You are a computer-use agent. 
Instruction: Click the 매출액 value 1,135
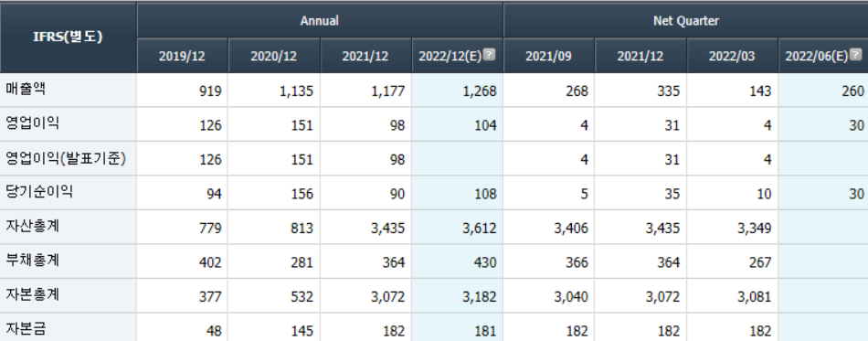(x=297, y=91)
